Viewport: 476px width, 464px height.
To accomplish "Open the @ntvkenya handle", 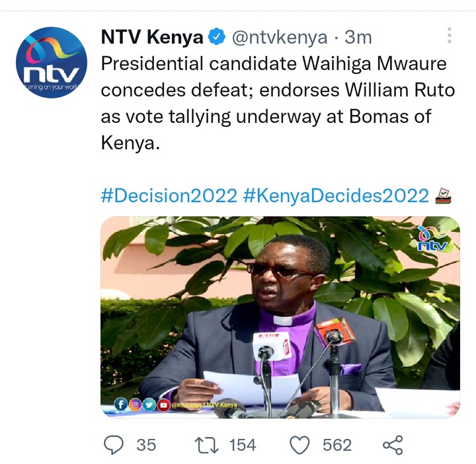I will coord(280,37).
